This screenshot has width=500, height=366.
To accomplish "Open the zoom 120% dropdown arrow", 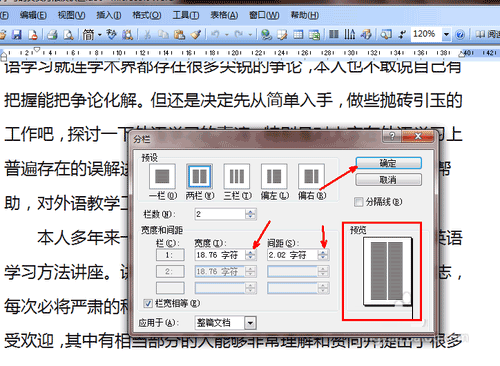I will [x=446, y=34].
